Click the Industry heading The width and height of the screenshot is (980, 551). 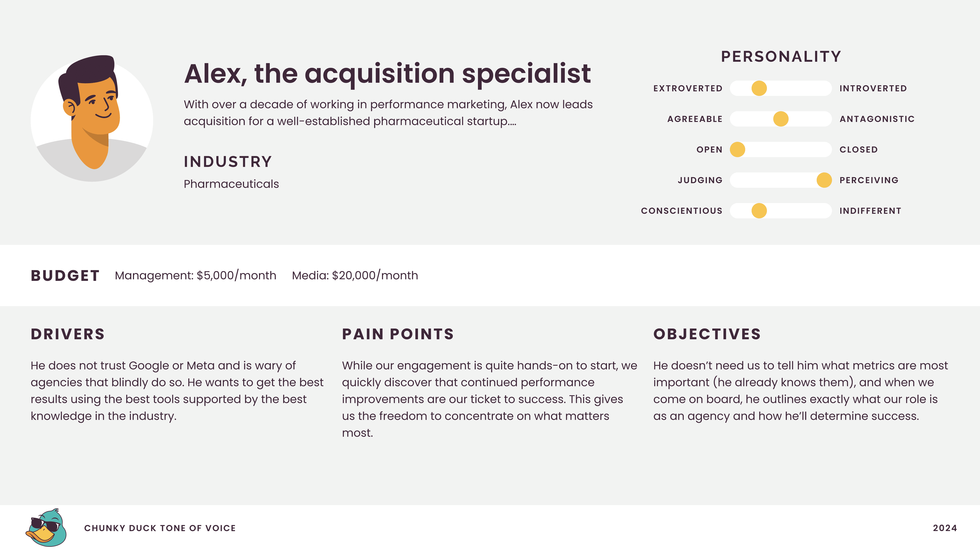coord(228,162)
